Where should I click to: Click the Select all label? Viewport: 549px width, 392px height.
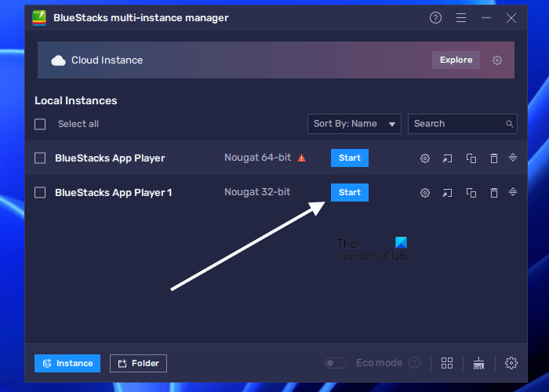click(78, 124)
